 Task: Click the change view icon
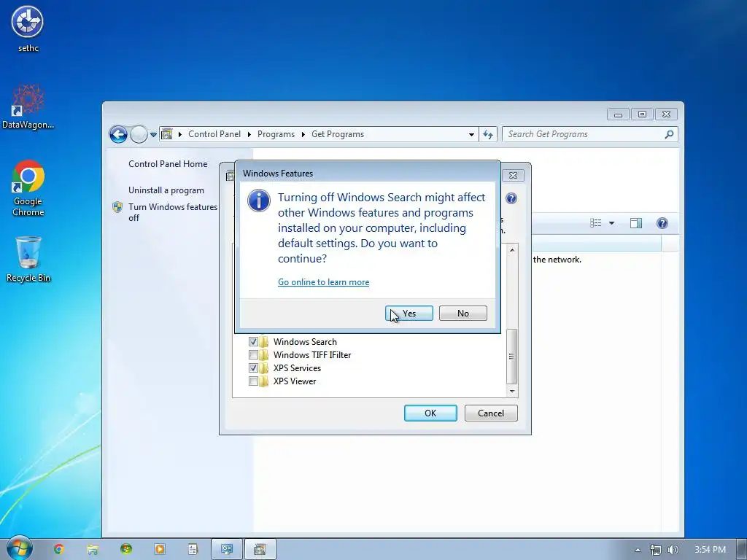coord(595,223)
